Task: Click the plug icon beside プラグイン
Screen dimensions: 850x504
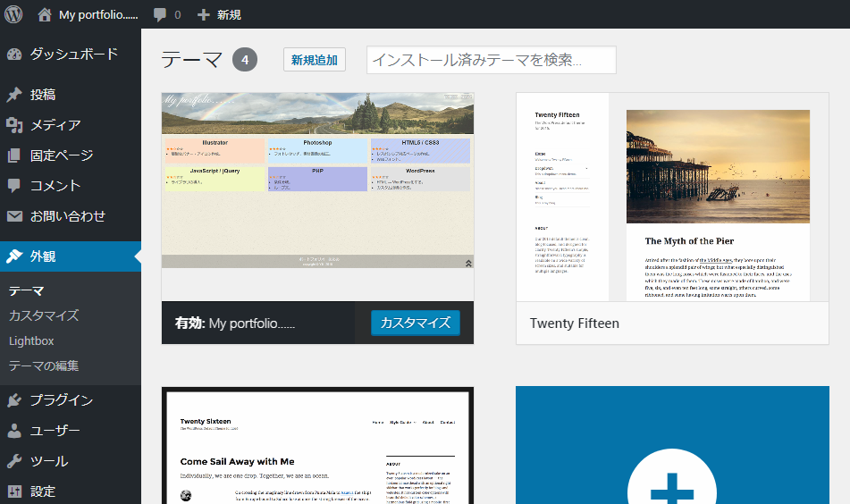Action: [14, 400]
